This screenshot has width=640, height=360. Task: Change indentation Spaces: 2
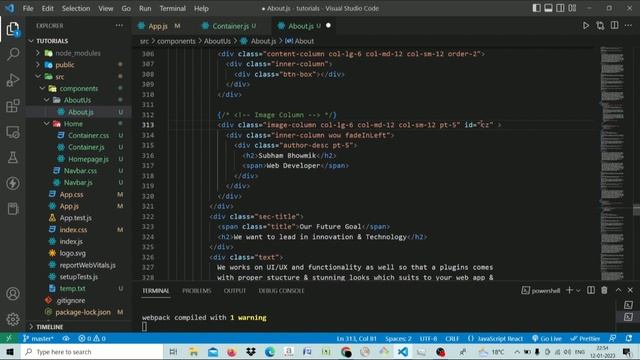(x=398, y=338)
